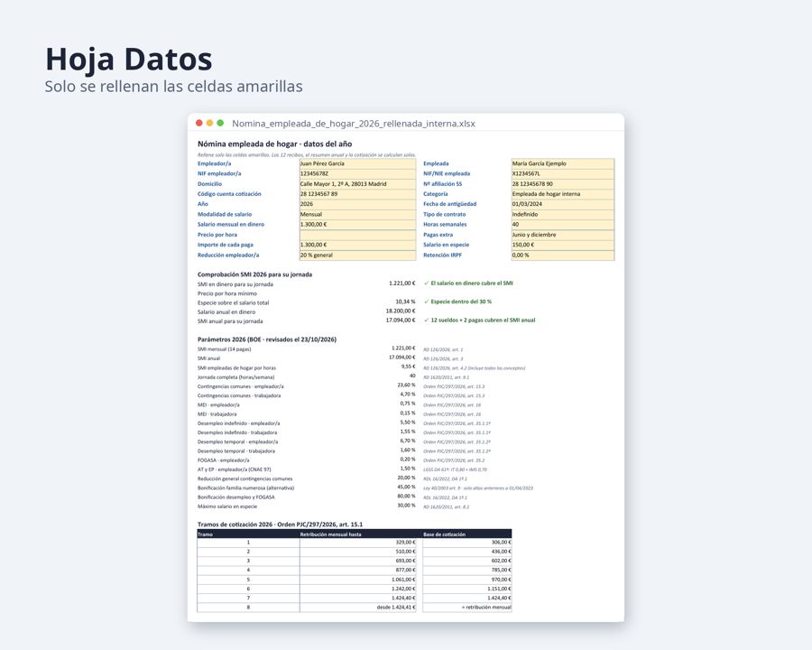Click the Salario anual en dinero value 18.200,00 €
This screenshot has width=812, height=650.
click(401, 311)
